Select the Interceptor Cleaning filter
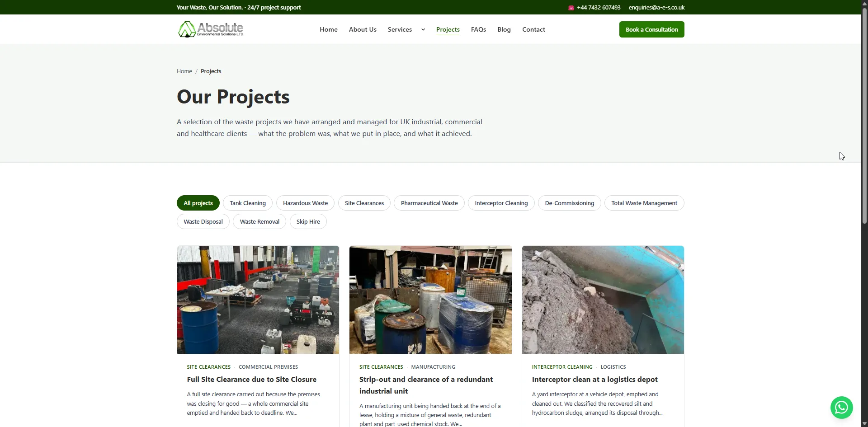The width and height of the screenshot is (868, 427). point(501,203)
